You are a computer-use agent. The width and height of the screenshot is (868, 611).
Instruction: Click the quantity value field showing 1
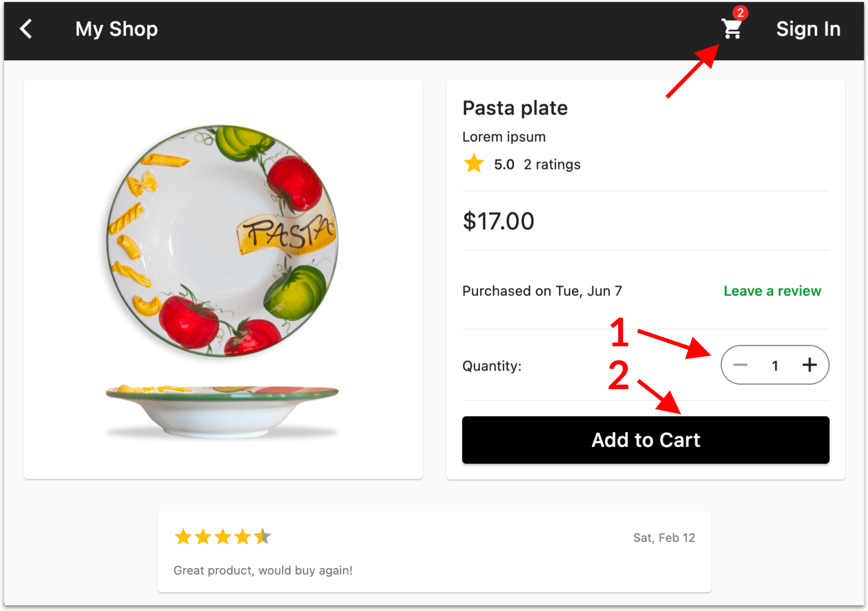pyautogui.click(x=775, y=365)
